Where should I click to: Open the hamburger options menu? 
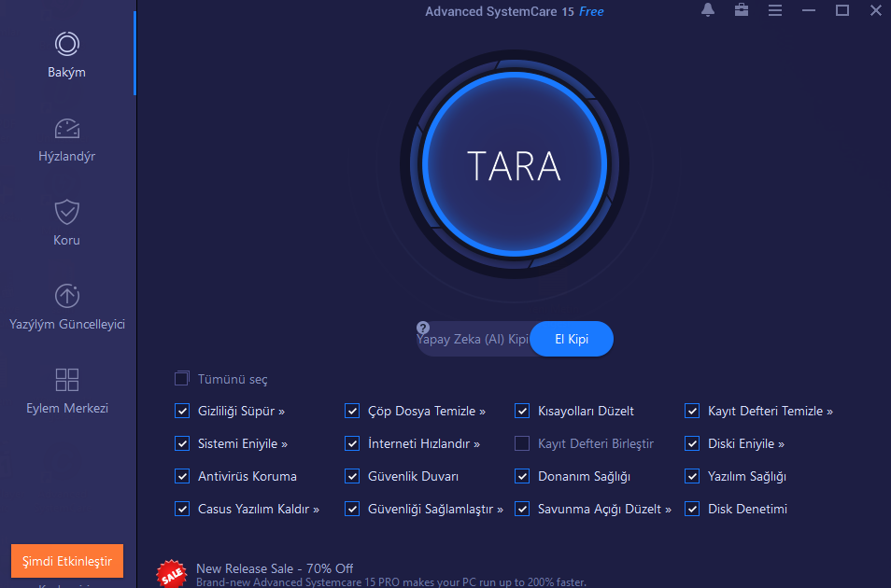774,10
